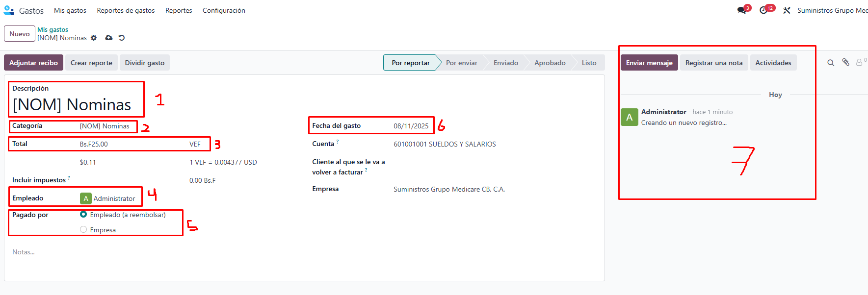Screen dimensions: 868x295
Task: Search messages with the chatter magnifier icon
Action: (831, 63)
